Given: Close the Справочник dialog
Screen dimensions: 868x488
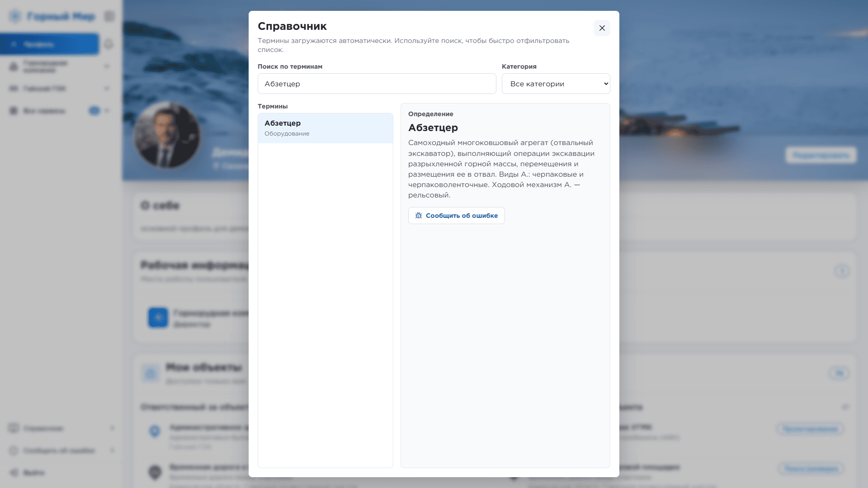Looking at the screenshot, I should pos(602,28).
